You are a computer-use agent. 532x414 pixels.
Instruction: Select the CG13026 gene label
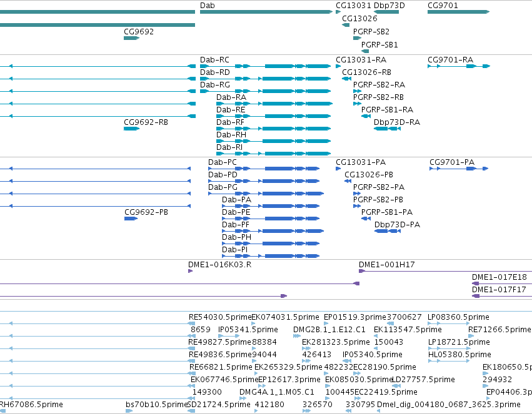coord(359,18)
